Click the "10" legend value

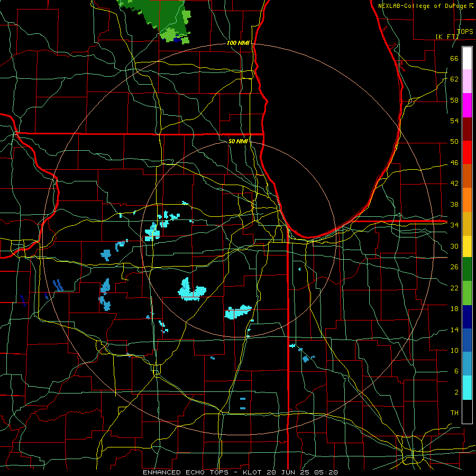[454, 351]
